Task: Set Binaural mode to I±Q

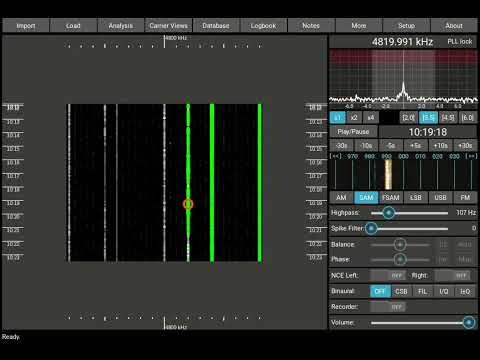Action: pyautogui.click(x=465, y=291)
